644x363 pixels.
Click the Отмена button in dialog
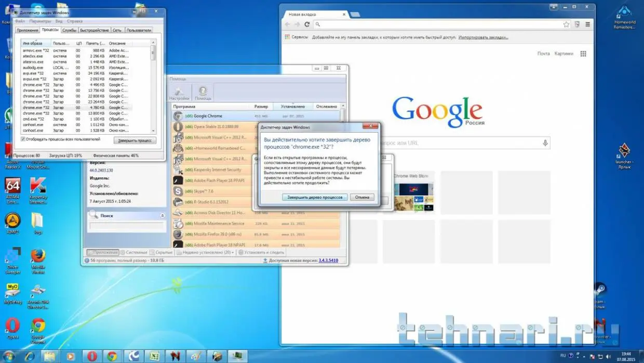(362, 197)
